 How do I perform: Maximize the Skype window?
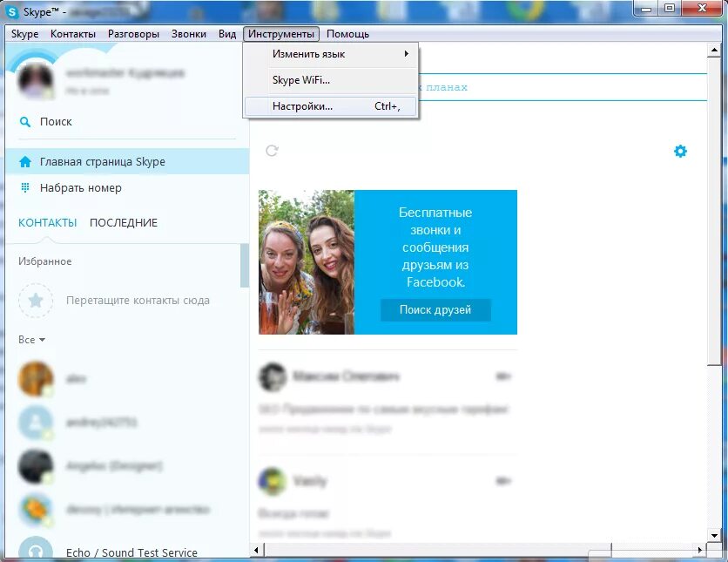tap(669, 9)
